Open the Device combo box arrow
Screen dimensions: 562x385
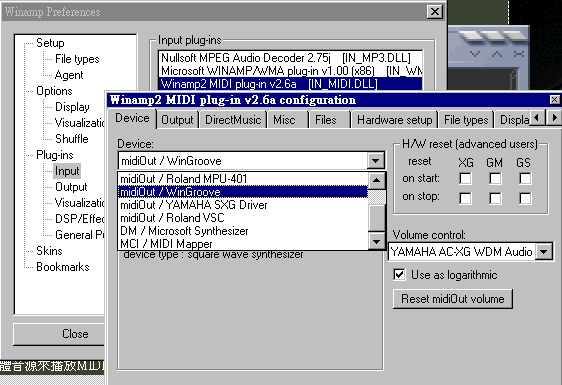click(375, 161)
